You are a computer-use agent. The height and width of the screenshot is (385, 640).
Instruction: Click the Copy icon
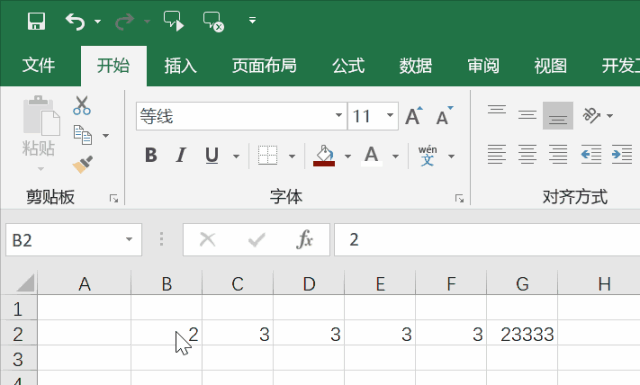82,135
